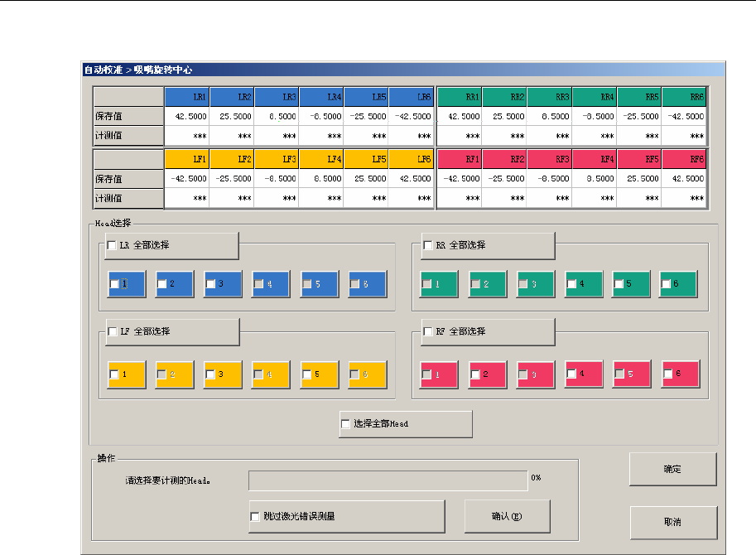
Task: Select yellow LF head 6 checkbox
Action: pos(355,374)
